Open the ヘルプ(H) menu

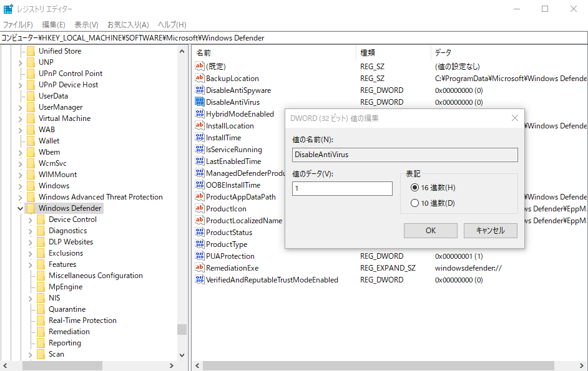click(x=172, y=25)
